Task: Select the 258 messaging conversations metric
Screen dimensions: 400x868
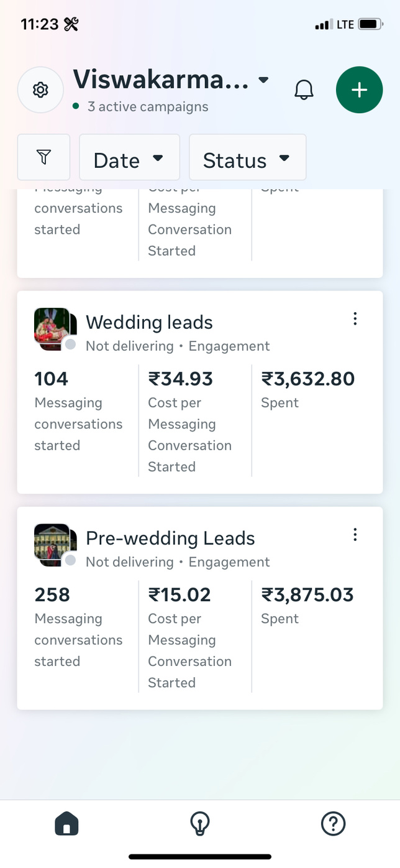Action: [52, 595]
